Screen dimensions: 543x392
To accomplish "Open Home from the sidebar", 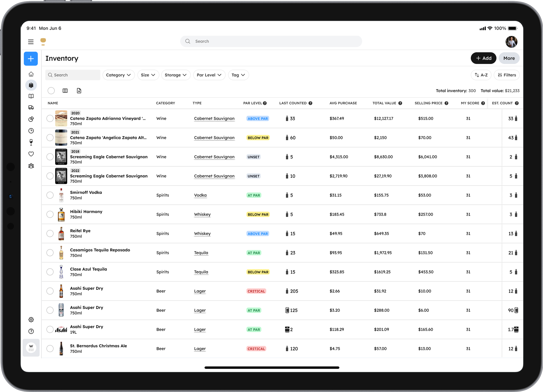I will pyautogui.click(x=31, y=74).
